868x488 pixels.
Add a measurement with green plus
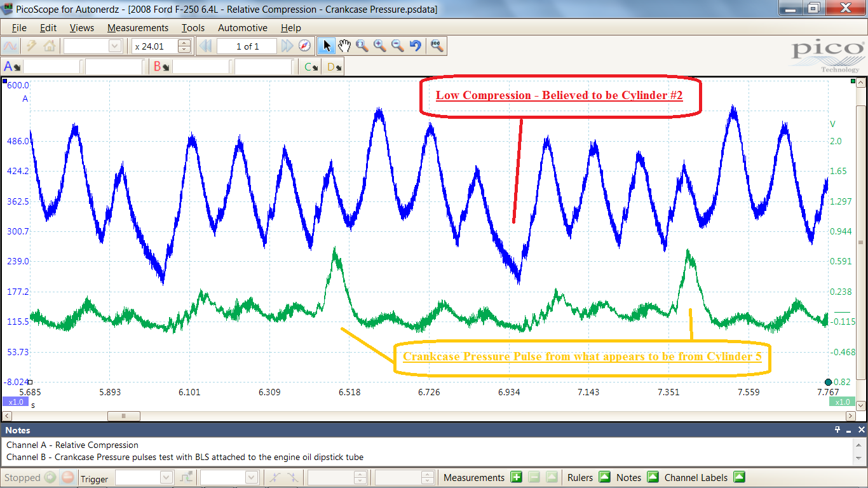[x=517, y=477]
